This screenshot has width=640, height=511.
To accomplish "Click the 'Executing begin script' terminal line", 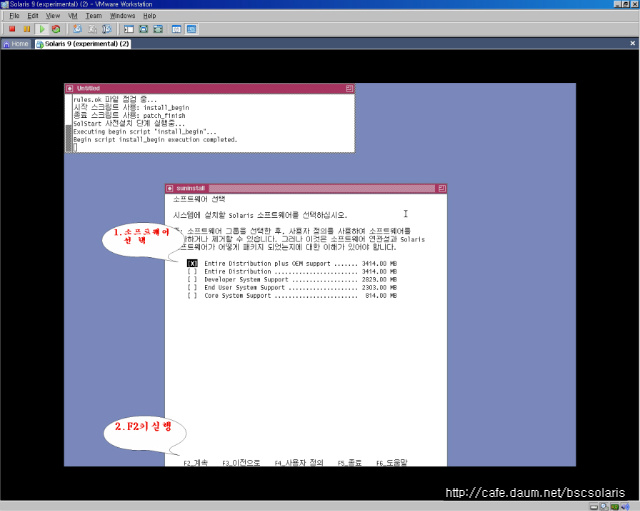I will (x=144, y=131).
